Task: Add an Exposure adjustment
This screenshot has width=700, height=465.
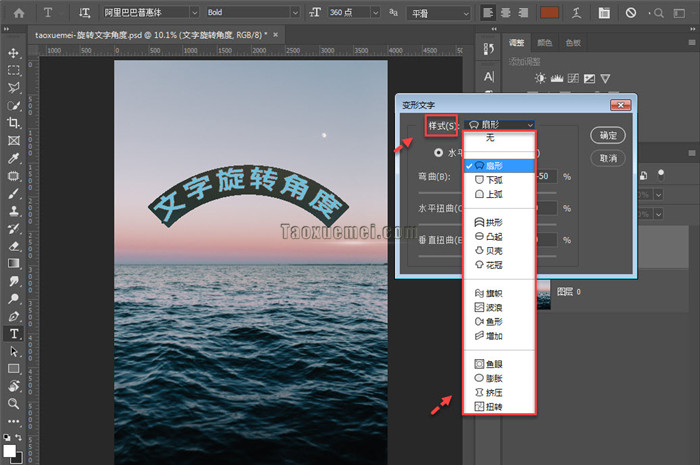Action: pyautogui.click(x=589, y=79)
